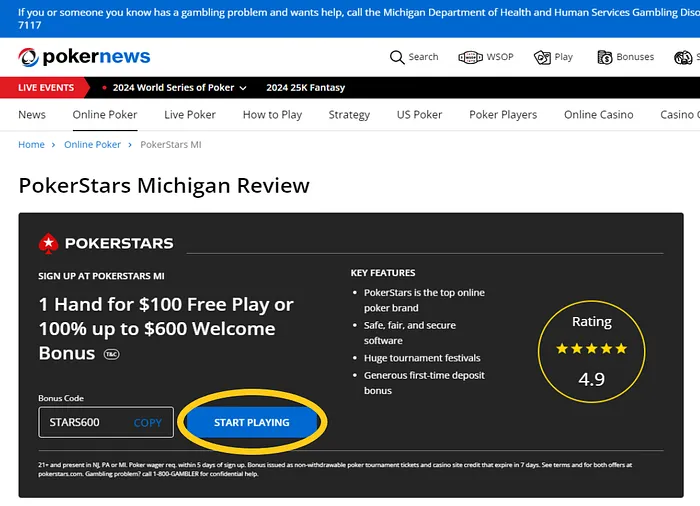
Task: Click the PokerStars MI breadcrumb text
Action: [171, 145]
